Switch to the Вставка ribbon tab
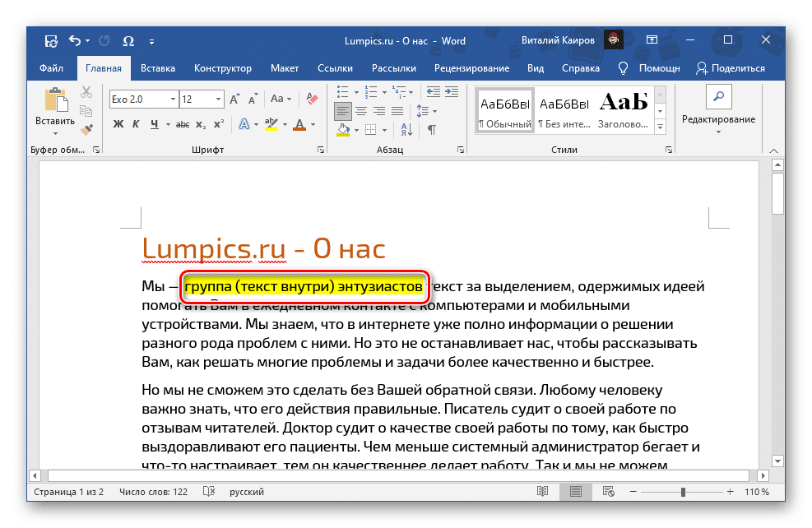 coord(158,68)
